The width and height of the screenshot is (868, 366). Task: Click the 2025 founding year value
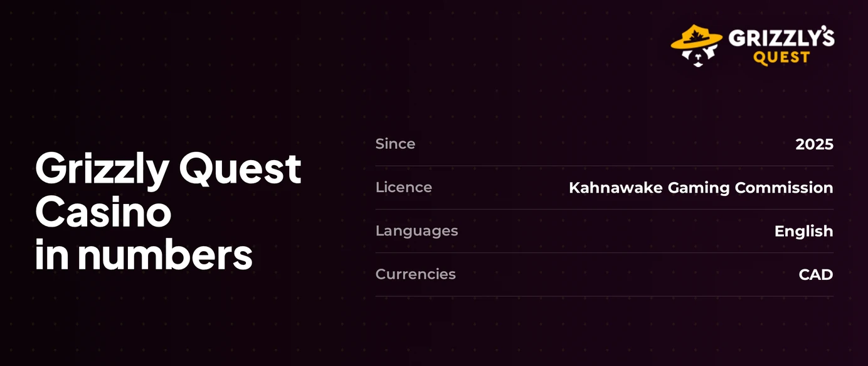(x=815, y=144)
